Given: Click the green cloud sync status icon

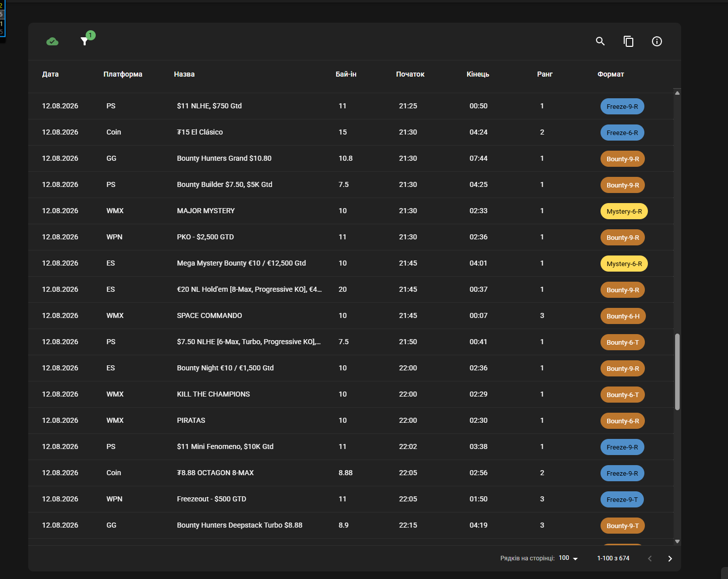Looking at the screenshot, I should click(x=52, y=41).
